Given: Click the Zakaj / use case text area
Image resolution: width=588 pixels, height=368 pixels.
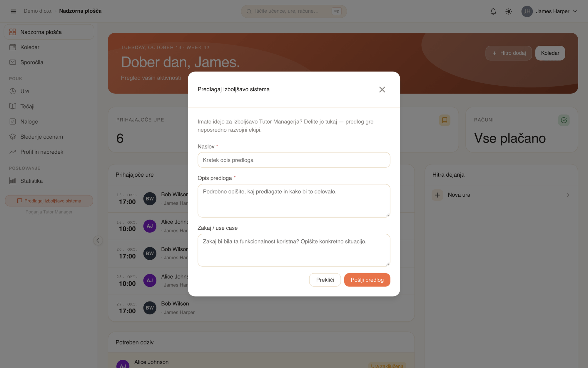Looking at the screenshot, I should pyautogui.click(x=294, y=250).
